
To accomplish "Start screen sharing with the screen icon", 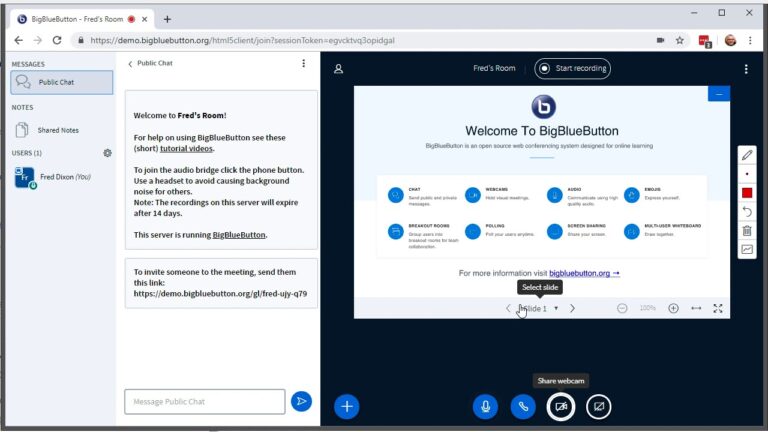I will 599,407.
